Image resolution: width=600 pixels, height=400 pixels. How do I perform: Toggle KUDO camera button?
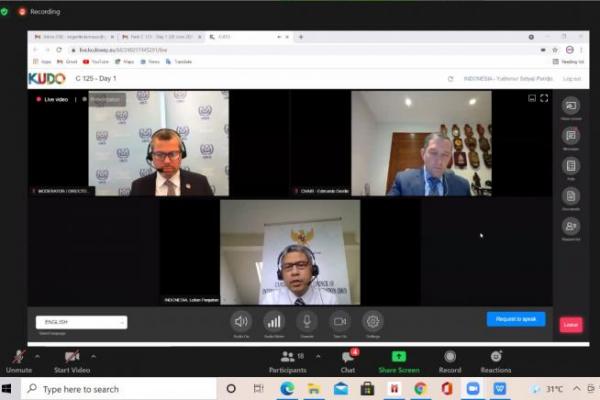coord(340,322)
